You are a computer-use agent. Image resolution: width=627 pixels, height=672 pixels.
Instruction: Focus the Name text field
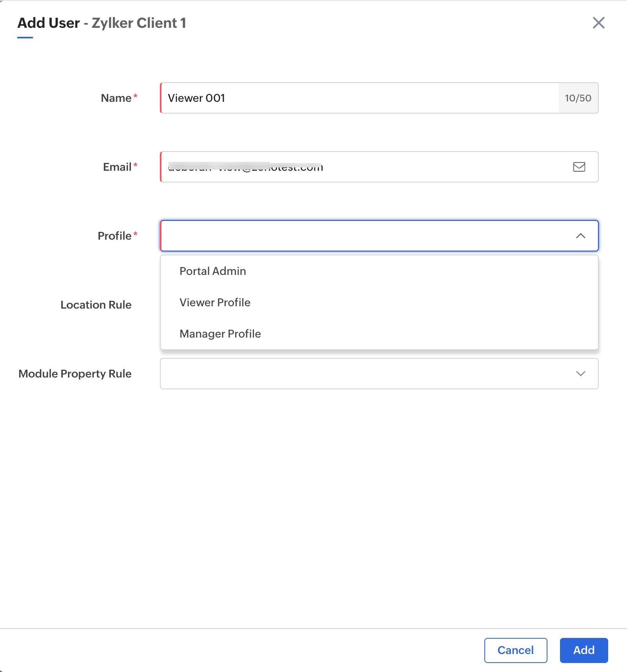click(359, 98)
